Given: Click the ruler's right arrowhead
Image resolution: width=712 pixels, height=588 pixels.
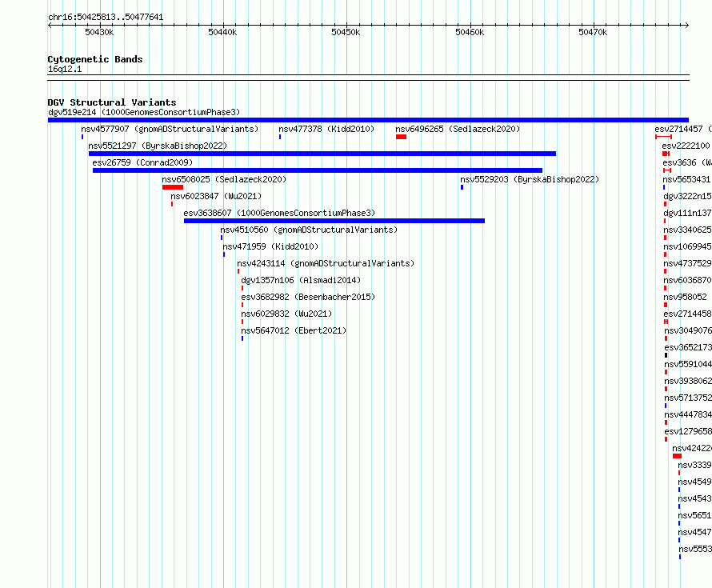Looking at the screenshot, I should [x=686, y=26].
